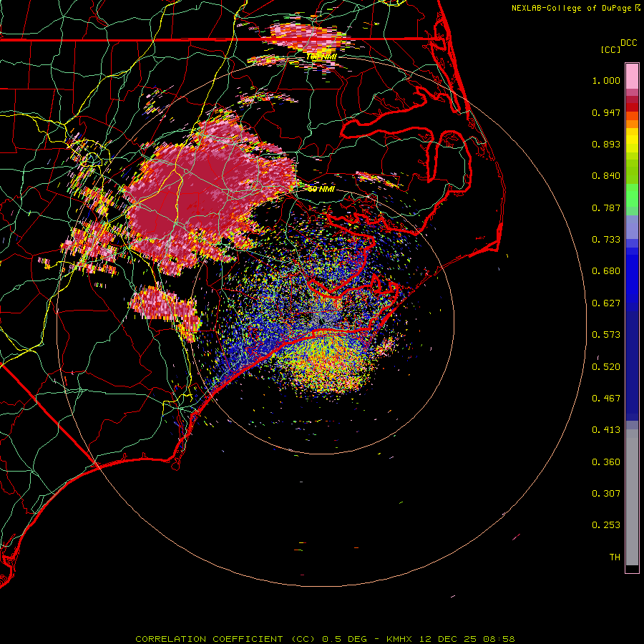Screen dimensions: 644x644
Task: Click the TH threshold label
Action: [x=615, y=557]
